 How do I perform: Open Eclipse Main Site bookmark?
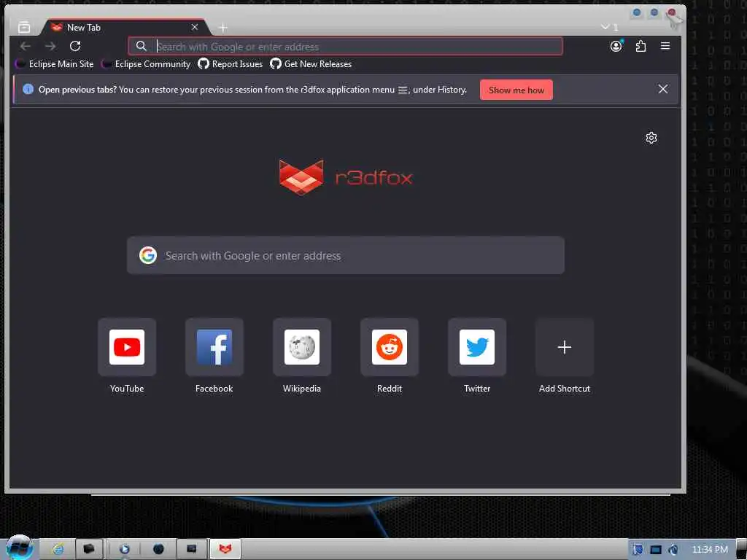click(55, 64)
